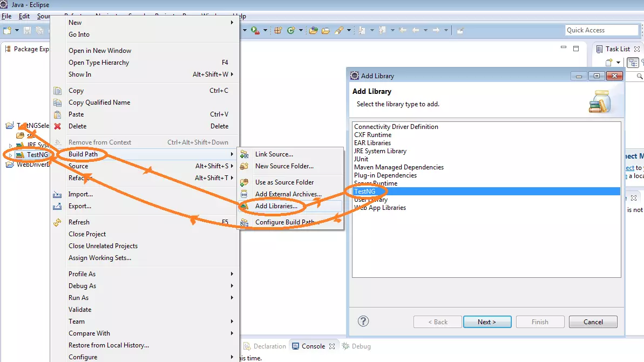Toggle the Categorized view in Task List

click(633, 63)
